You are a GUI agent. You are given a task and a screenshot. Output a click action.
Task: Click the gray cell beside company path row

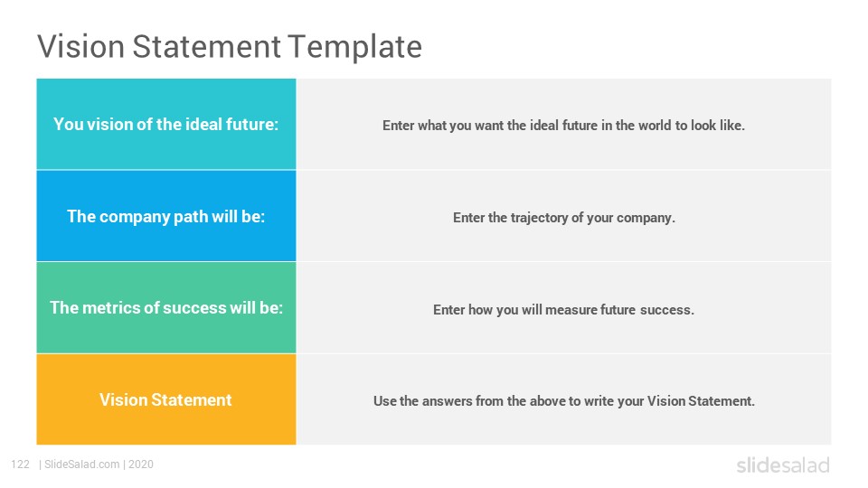click(x=563, y=216)
